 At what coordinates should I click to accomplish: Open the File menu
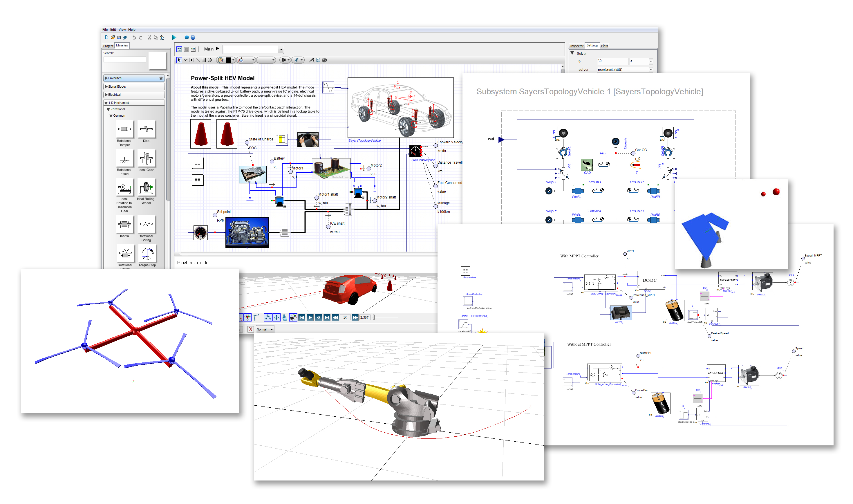pos(105,30)
